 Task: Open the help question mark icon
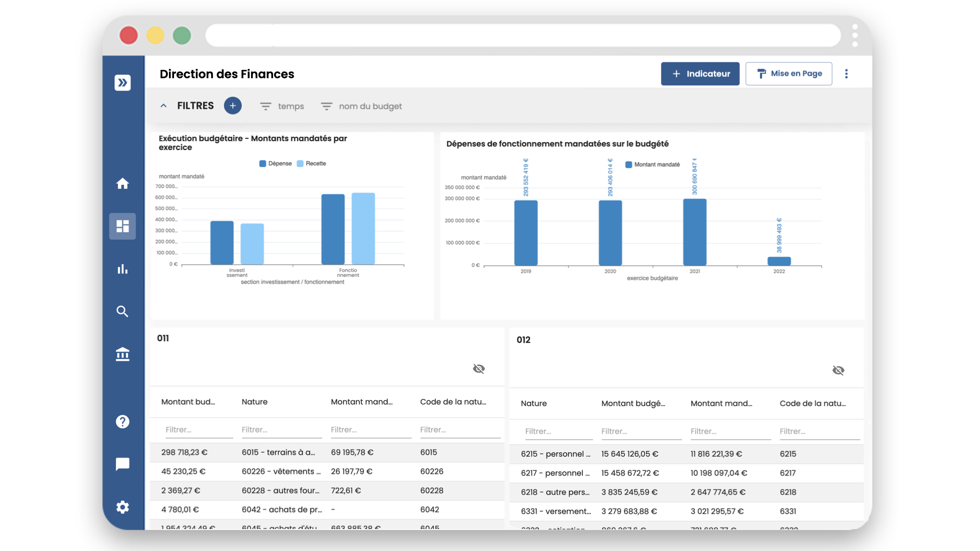[122, 422]
